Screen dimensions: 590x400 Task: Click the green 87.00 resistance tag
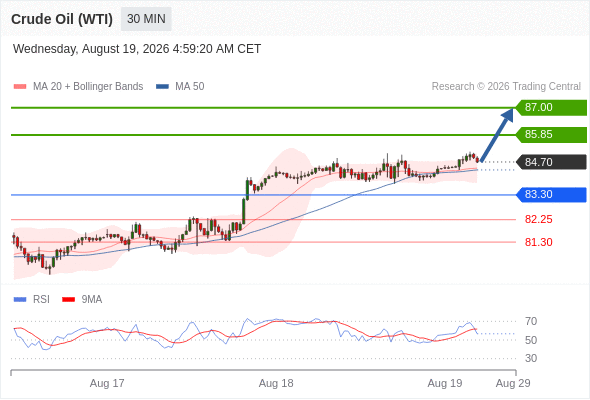pos(551,108)
